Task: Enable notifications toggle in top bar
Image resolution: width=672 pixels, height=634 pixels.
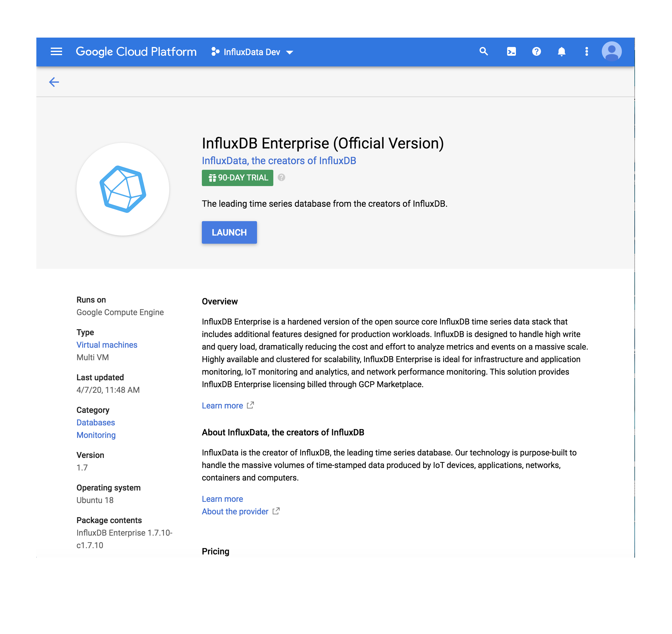Action: click(562, 52)
